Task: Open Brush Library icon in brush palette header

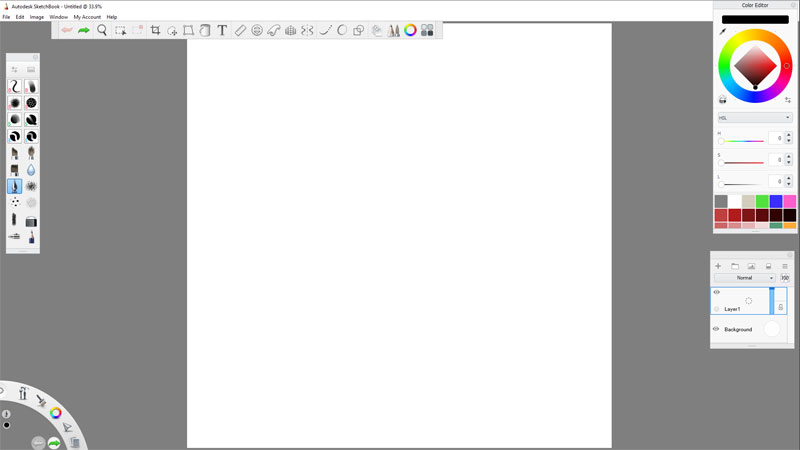Action: coord(31,69)
